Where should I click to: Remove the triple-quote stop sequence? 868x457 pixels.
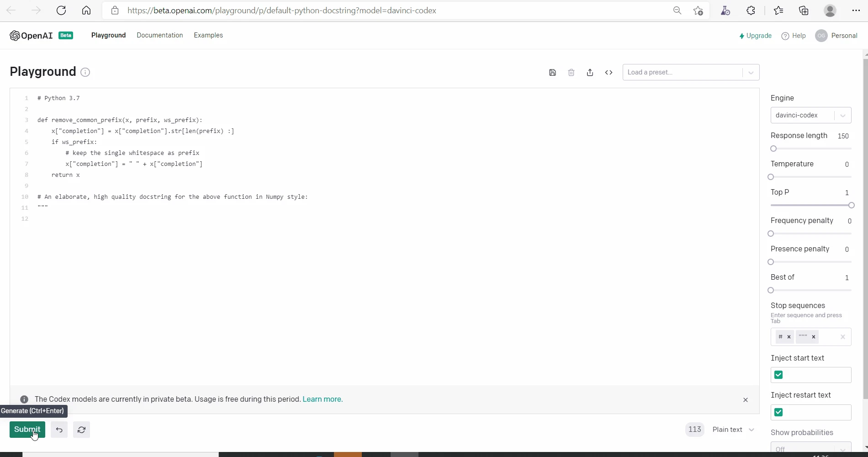[x=814, y=337]
